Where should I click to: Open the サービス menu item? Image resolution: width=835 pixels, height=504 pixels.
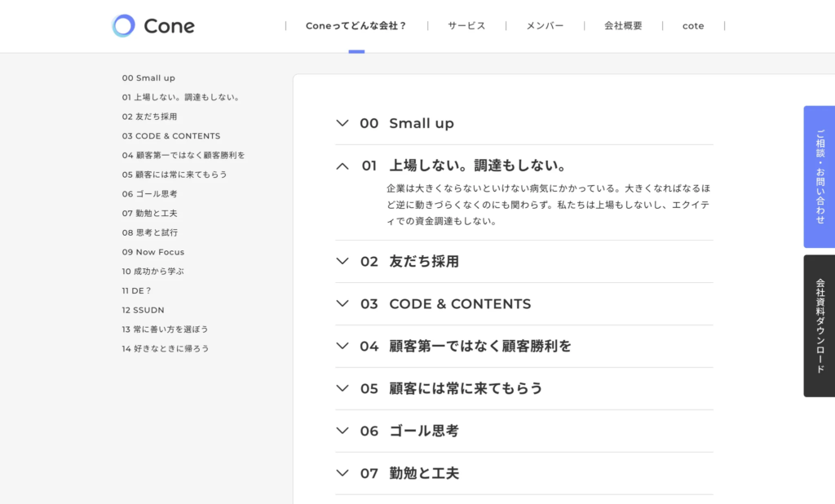click(x=466, y=26)
